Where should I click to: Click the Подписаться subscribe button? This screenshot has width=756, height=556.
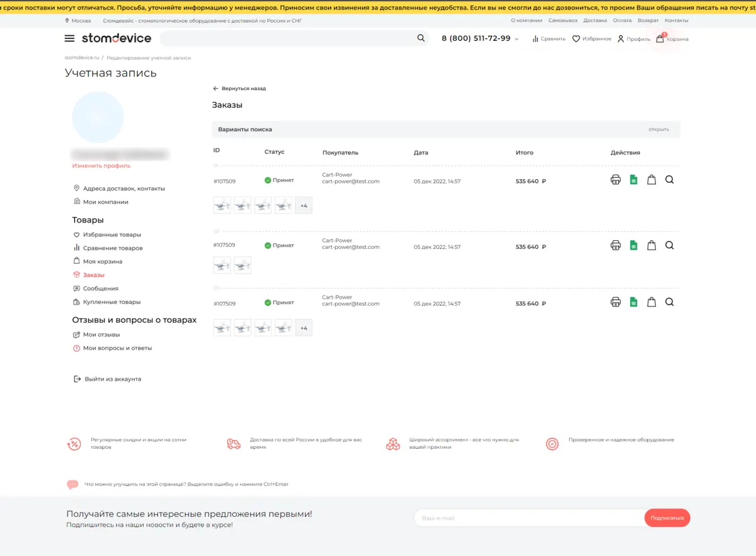[x=667, y=518]
